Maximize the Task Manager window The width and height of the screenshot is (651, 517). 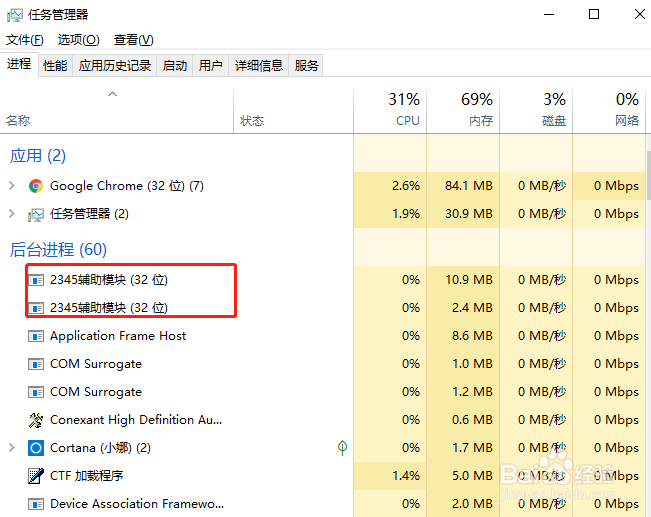coord(594,15)
